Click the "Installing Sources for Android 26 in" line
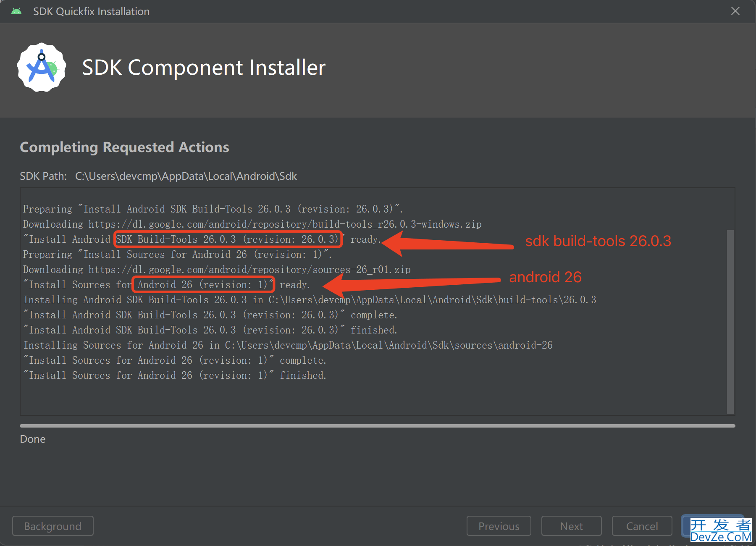Screen dimensions: 756x546 288,345
